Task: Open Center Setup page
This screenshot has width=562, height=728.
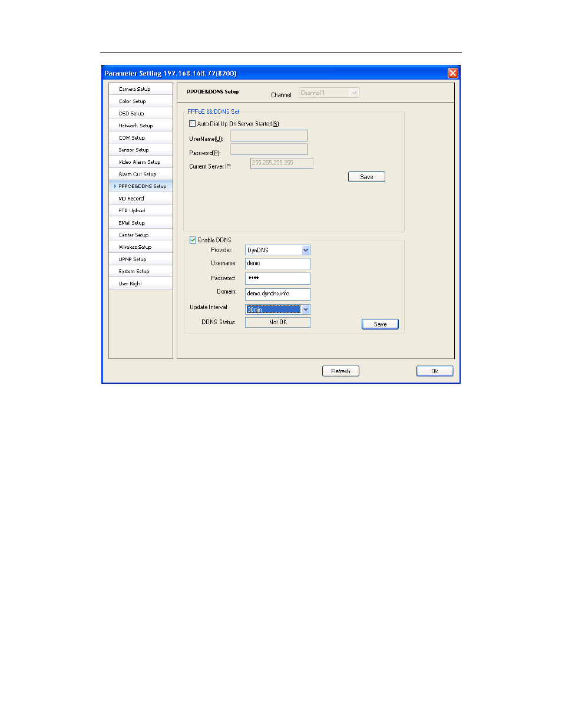Action: 141,235
